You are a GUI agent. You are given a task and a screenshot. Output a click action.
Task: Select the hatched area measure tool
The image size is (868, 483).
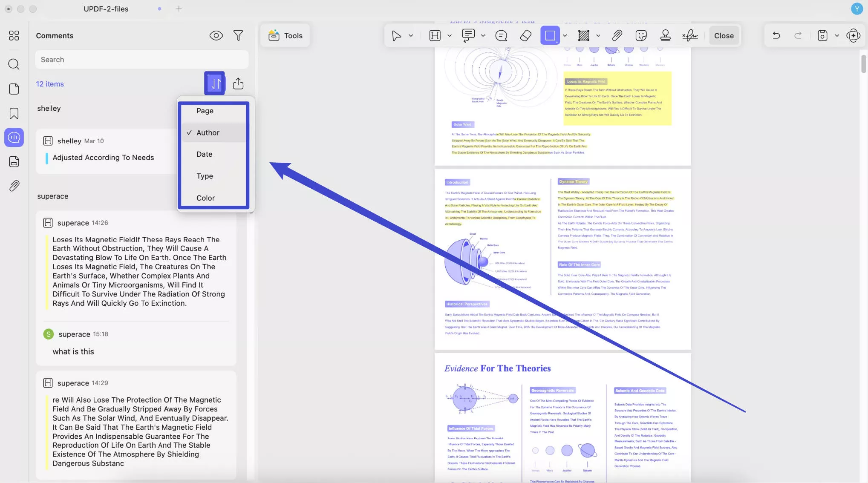coord(584,36)
